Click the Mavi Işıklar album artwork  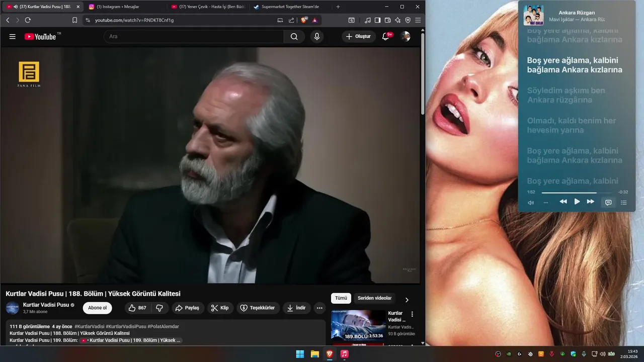pos(533,15)
